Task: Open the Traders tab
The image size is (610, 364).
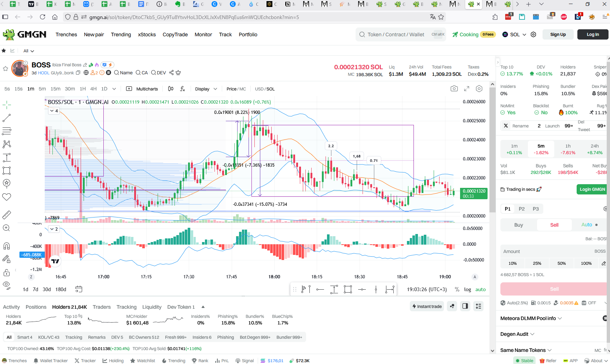Action: 102,307
